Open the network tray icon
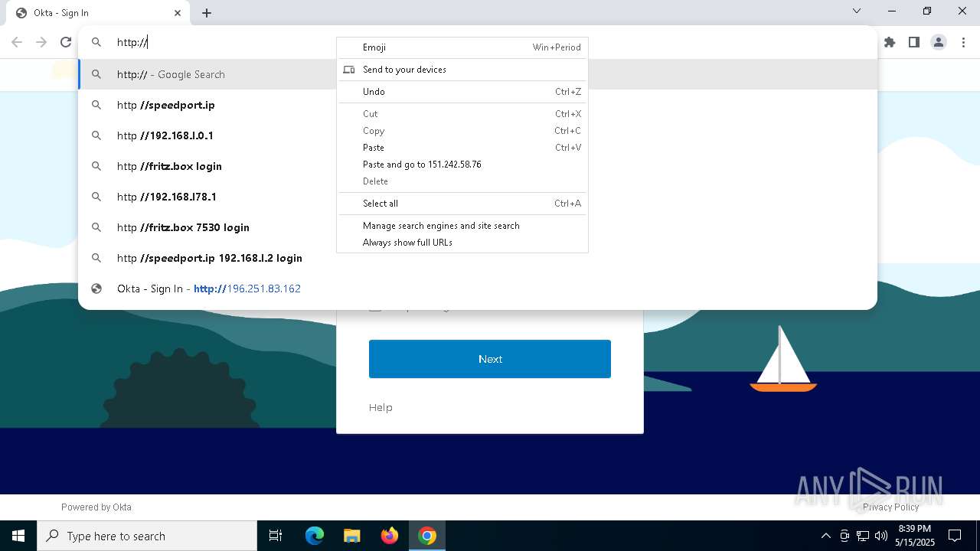Image resolution: width=980 pixels, height=551 pixels. (863, 536)
